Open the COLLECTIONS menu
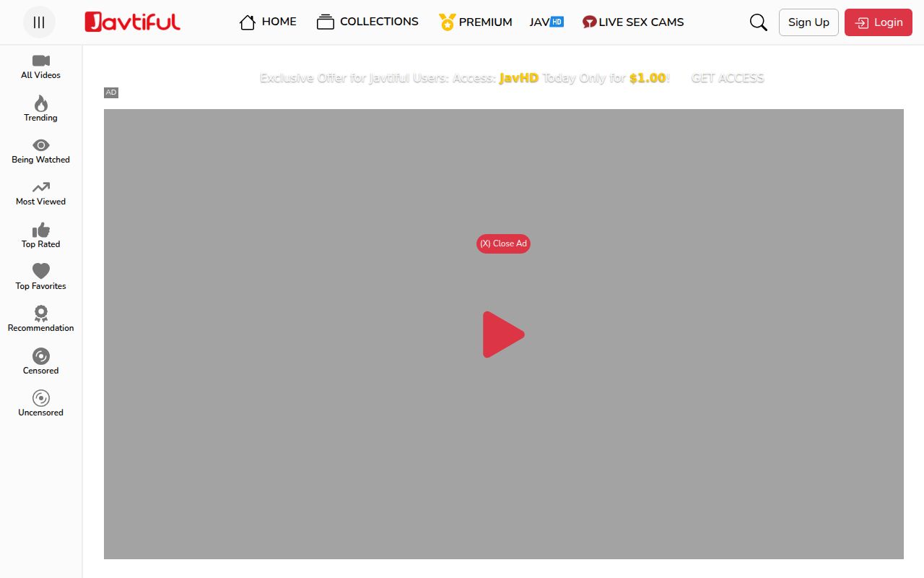 (367, 22)
